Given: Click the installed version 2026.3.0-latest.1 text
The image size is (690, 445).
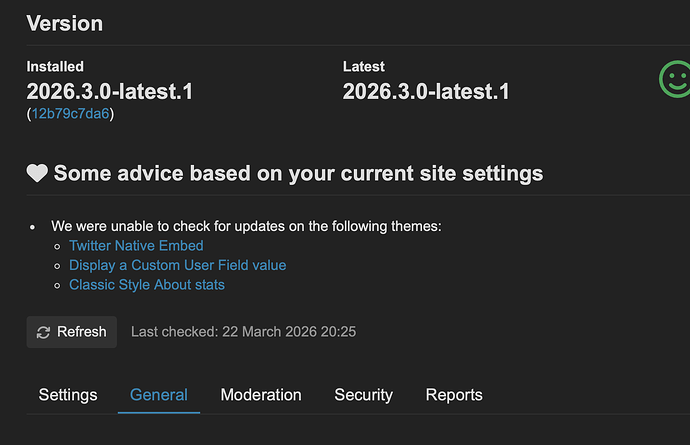Looking at the screenshot, I should click(x=110, y=92).
